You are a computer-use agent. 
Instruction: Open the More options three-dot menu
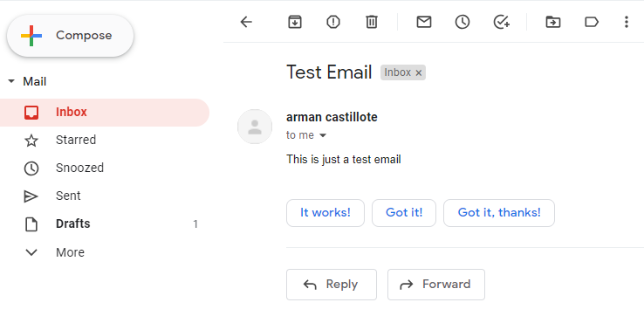pyautogui.click(x=627, y=22)
